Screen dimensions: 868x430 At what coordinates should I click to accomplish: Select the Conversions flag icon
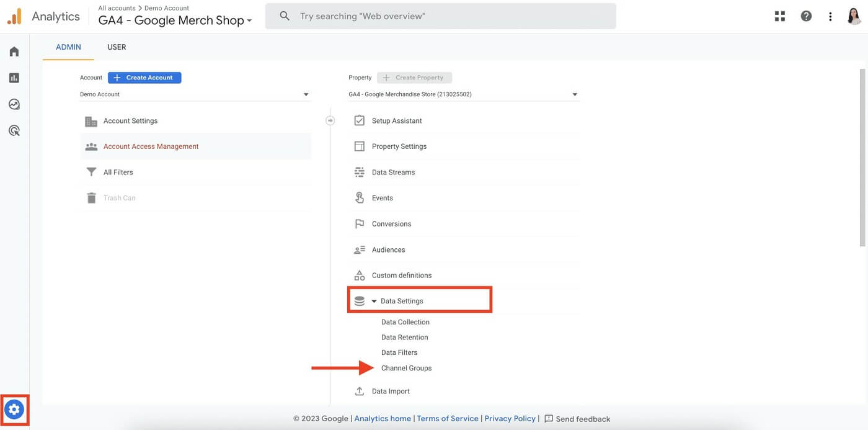[x=358, y=222]
